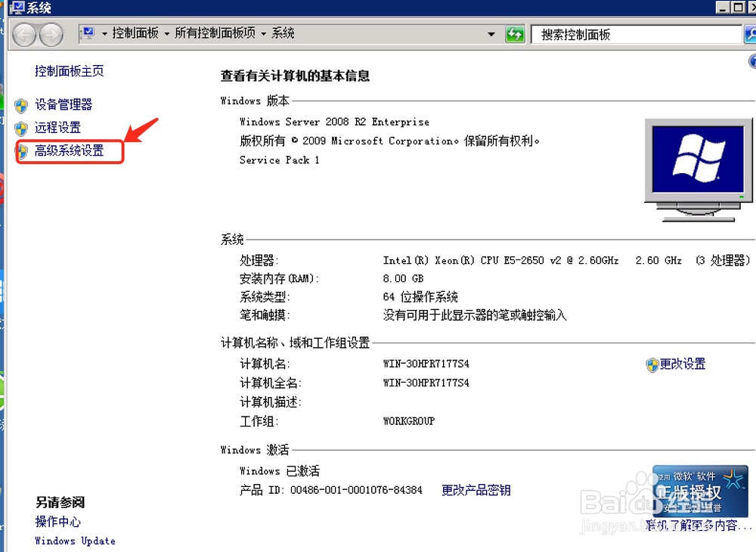Click the 8.00 GB RAM value
The image size is (756, 552).
tap(403, 279)
